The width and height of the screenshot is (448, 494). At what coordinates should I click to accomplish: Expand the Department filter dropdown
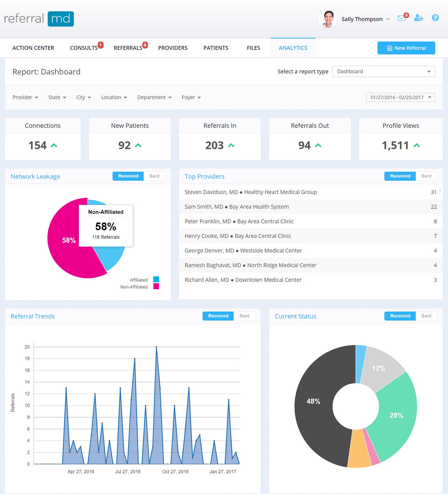(154, 97)
